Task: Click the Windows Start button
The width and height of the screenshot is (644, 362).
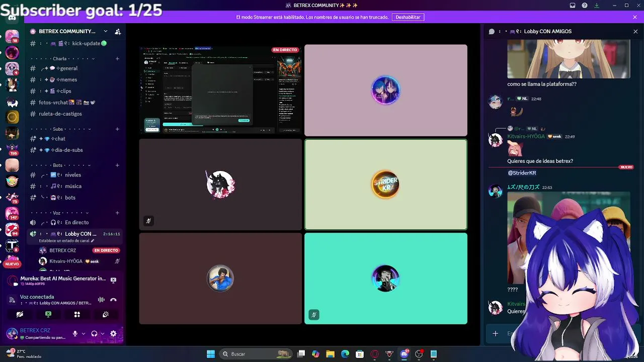Action: click(211, 354)
